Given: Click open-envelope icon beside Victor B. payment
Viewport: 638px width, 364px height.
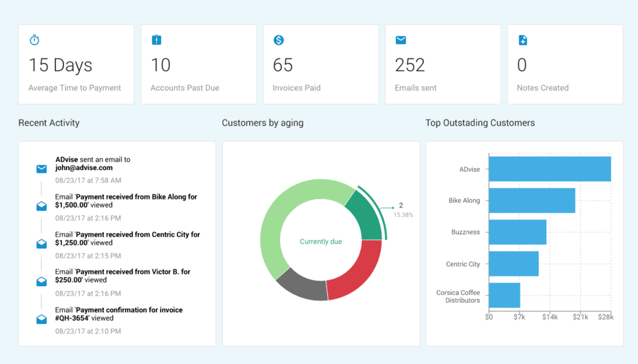Looking at the screenshot, I should coord(42,281).
